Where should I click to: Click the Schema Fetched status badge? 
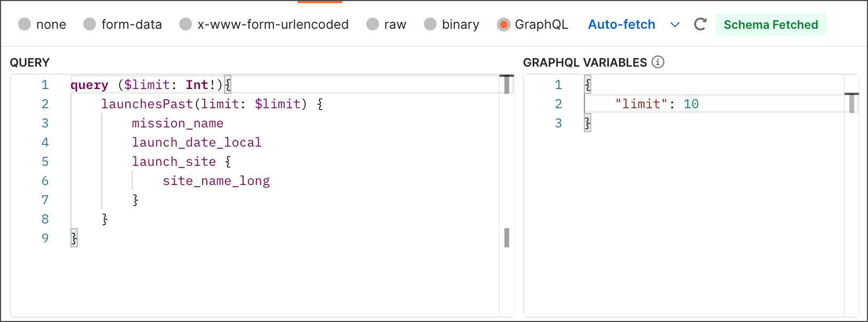pos(771,25)
